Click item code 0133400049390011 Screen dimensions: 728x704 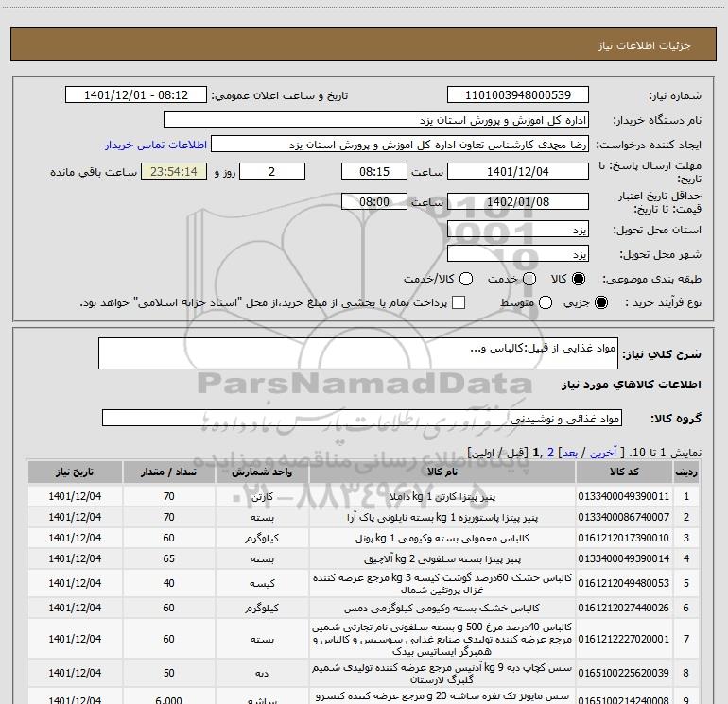click(x=624, y=496)
